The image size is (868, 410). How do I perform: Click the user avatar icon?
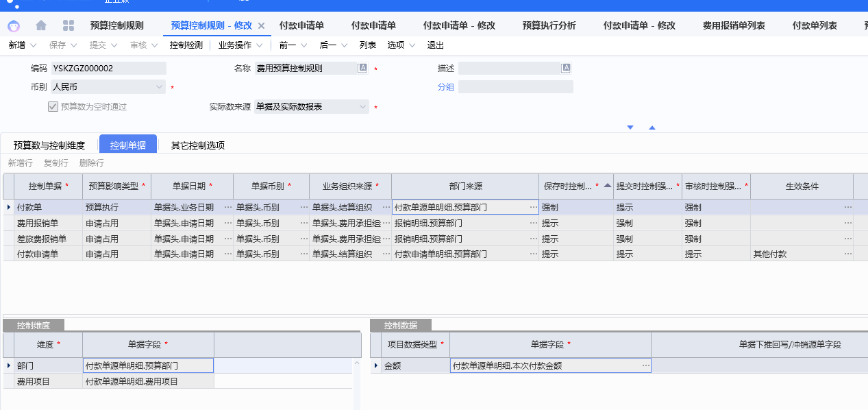(14, 26)
